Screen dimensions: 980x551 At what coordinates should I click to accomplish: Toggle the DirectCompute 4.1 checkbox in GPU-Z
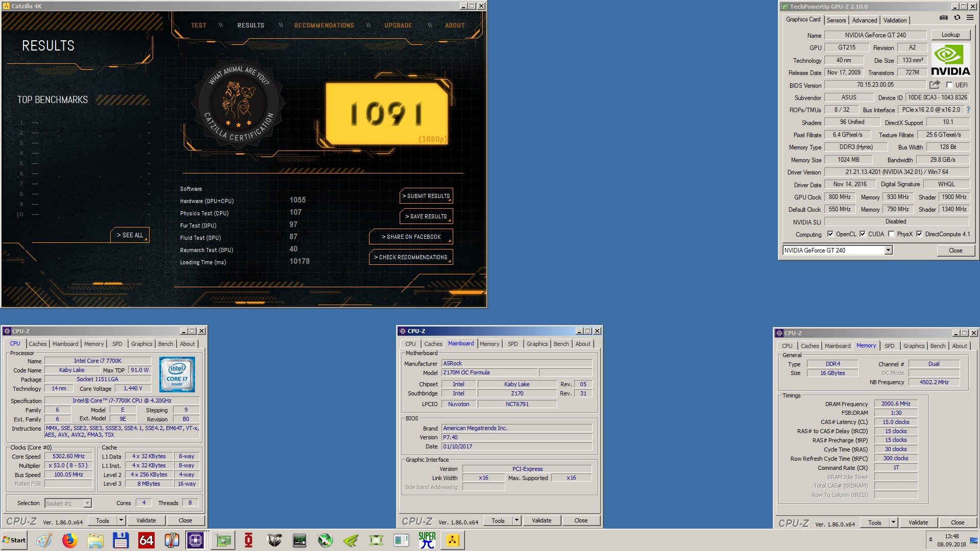tap(919, 234)
